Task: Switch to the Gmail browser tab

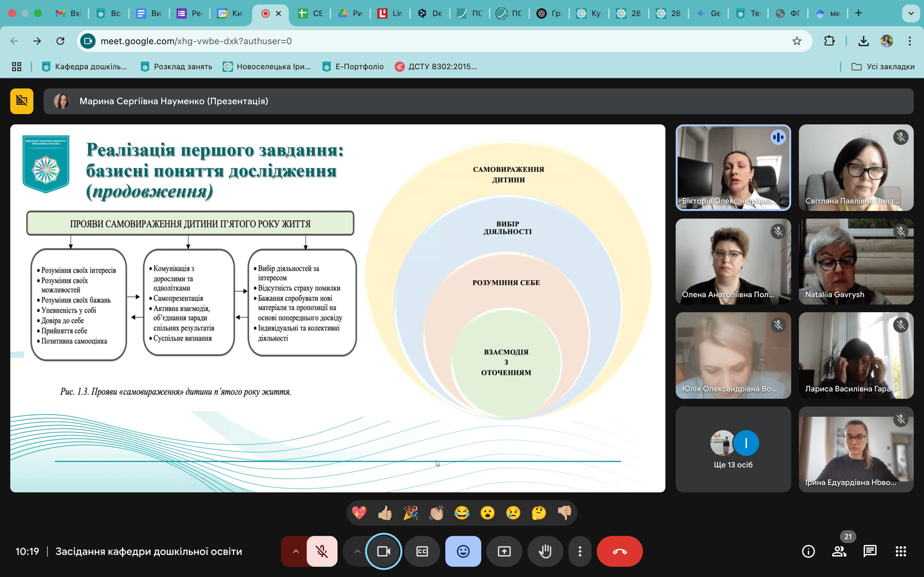Action: coord(69,13)
